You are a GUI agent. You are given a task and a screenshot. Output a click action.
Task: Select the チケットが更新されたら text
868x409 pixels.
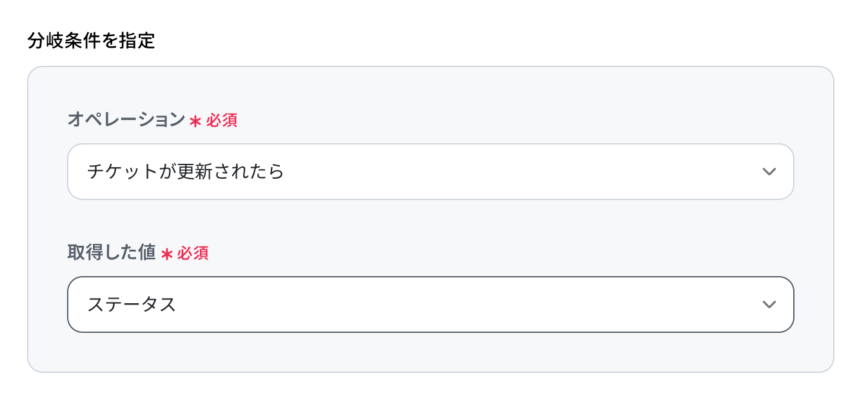[x=185, y=172]
